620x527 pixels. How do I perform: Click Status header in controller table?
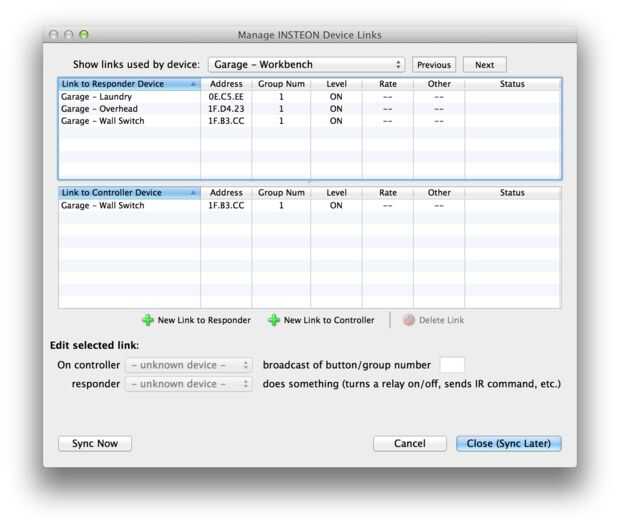click(512, 193)
